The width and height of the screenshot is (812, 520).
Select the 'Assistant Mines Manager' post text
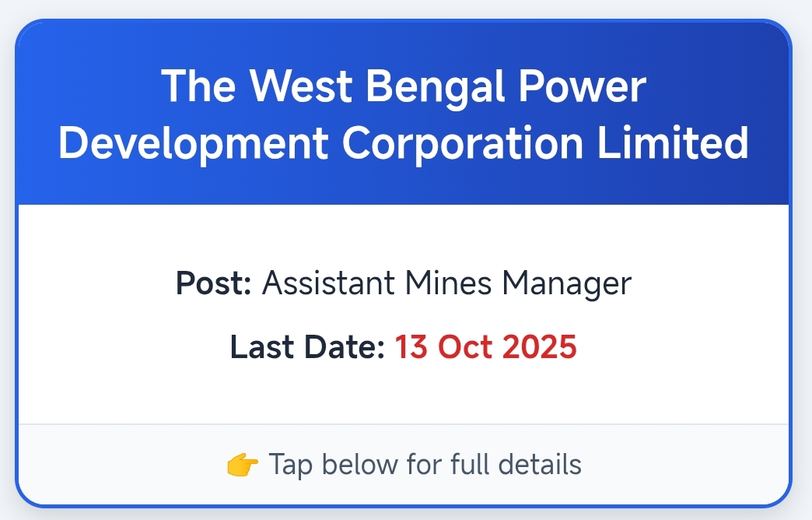tap(446, 283)
